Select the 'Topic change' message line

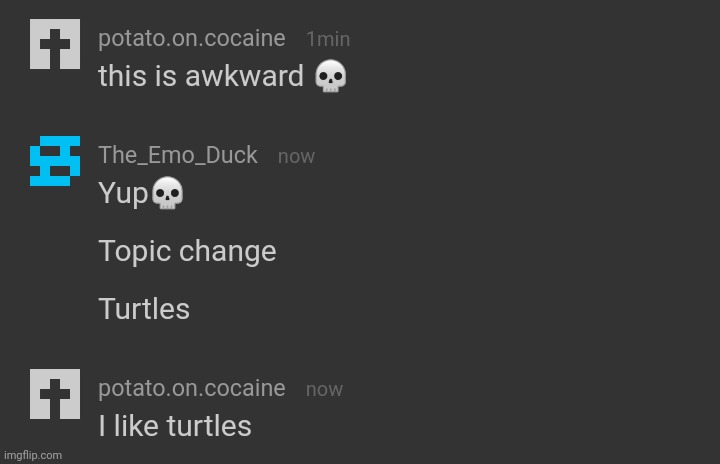(x=187, y=251)
